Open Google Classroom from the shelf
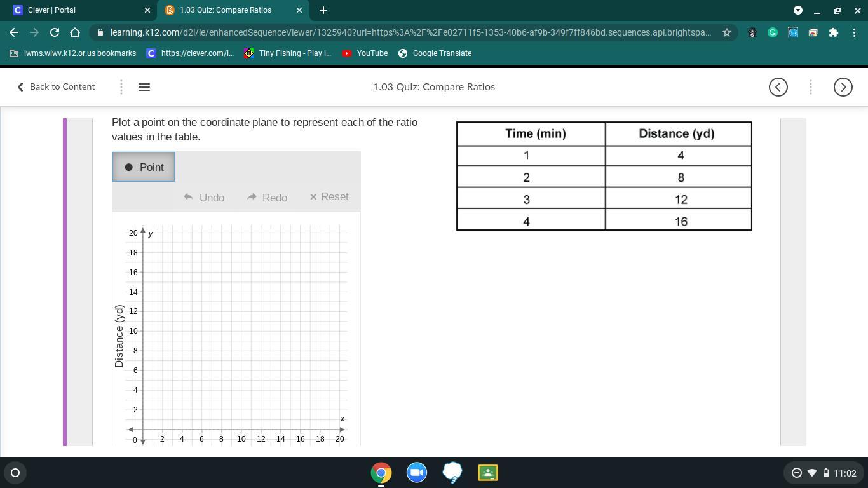This screenshot has height=488, width=868. click(x=488, y=473)
